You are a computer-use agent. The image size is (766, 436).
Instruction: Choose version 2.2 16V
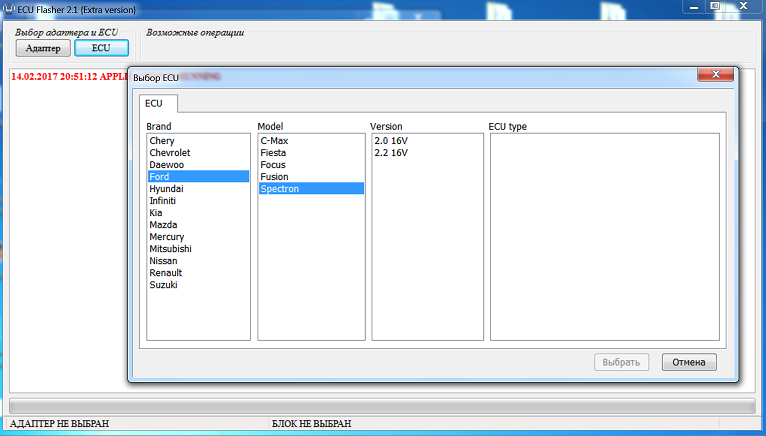pos(427,153)
